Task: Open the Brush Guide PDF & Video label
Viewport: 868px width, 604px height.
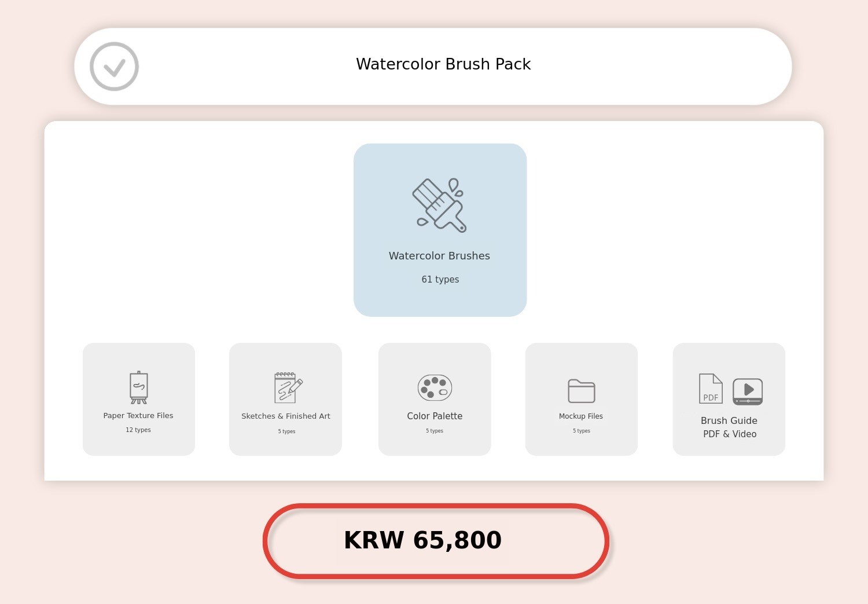Action: [x=729, y=427]
